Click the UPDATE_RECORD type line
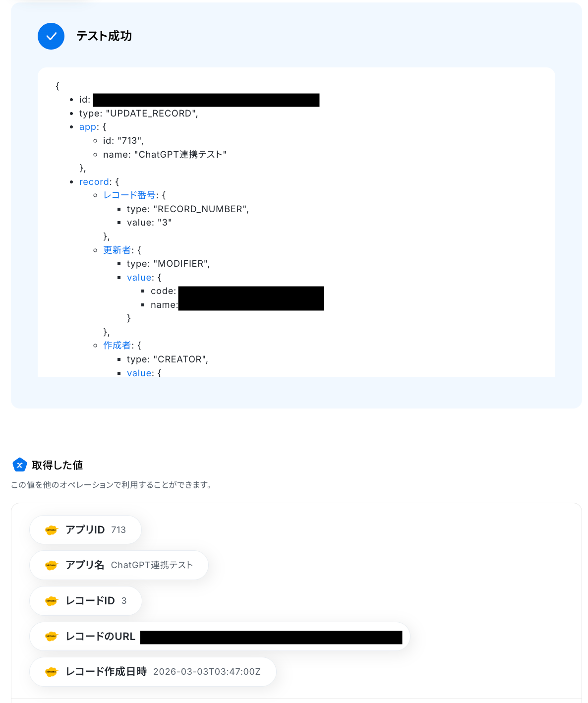The width and height of the screenshot is (588, 703). 138,114
